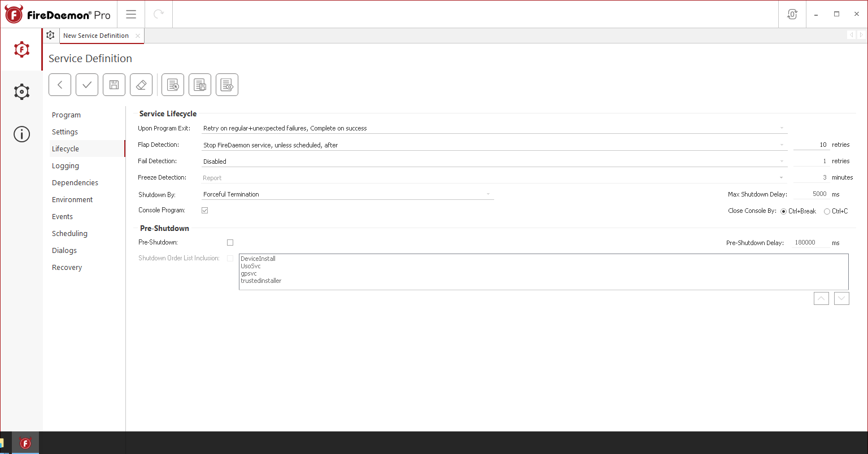Click the load service definition document icon

pyautogui.click(x=173, y=85)
